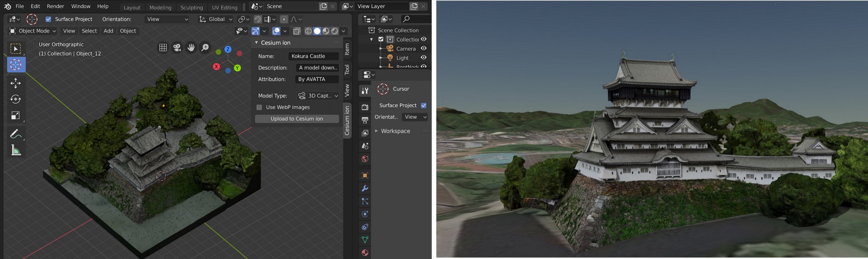
Task: Uncheck Surface Project in properties panel
Action: tap(424, 105)
